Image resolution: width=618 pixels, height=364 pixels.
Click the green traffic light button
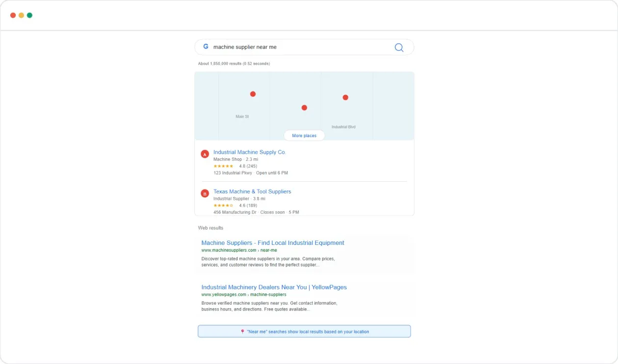(29, 15)
